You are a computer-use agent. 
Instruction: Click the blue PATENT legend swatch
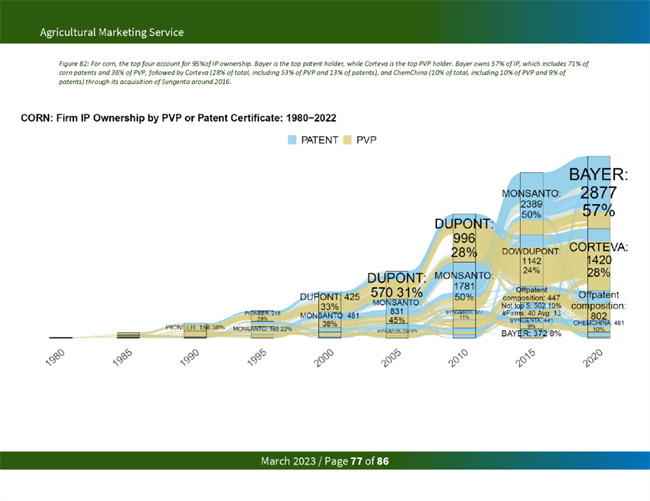click(x=294, y=141)
